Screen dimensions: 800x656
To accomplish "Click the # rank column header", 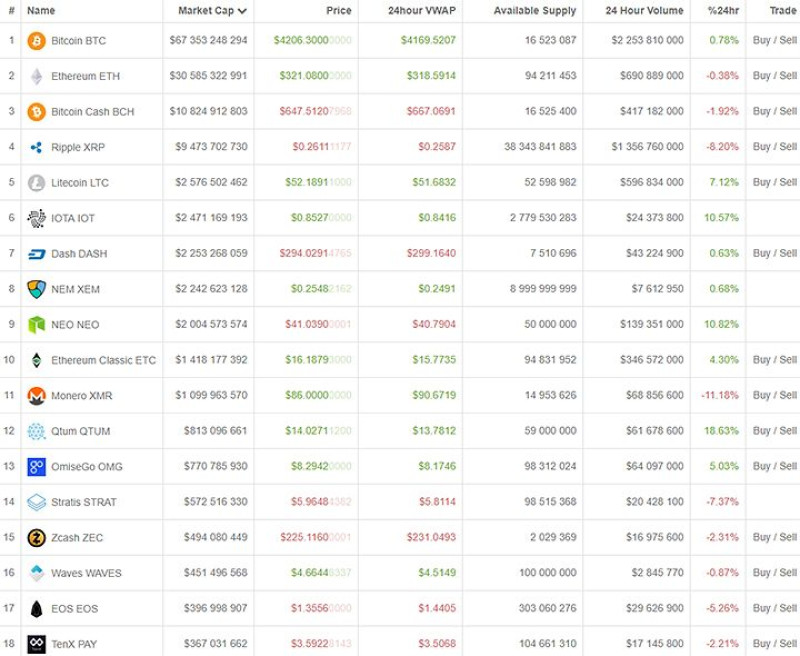I will [x=11, y=11].
